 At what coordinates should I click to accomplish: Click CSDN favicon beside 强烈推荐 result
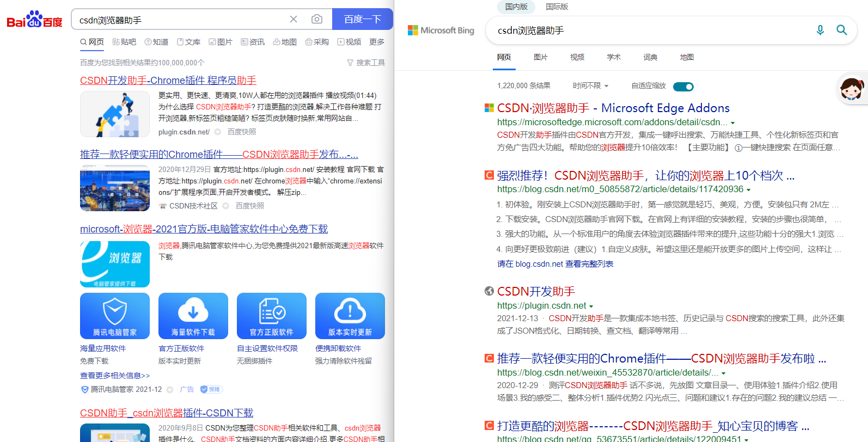point(489,175)
